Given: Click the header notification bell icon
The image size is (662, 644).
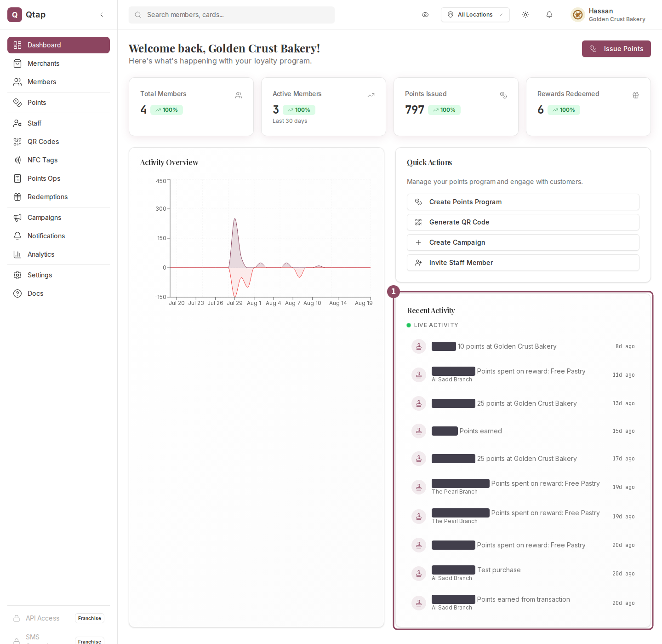Looking at the screenshot, I should tap(549, 15).
